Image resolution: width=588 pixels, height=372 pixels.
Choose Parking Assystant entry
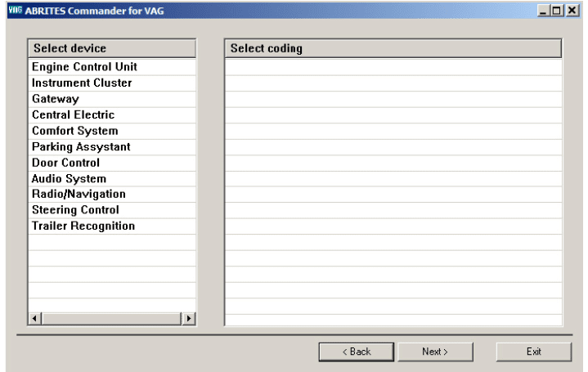[x=81, y=147]
